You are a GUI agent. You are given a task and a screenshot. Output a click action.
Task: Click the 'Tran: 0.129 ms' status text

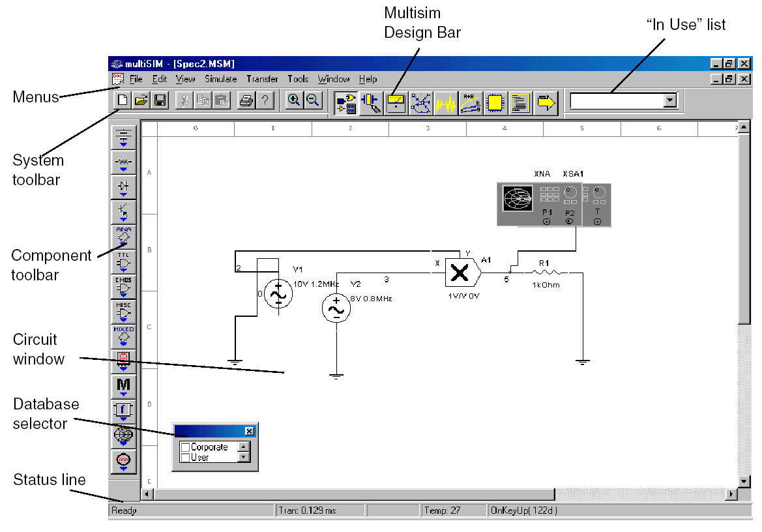(308, 510)
